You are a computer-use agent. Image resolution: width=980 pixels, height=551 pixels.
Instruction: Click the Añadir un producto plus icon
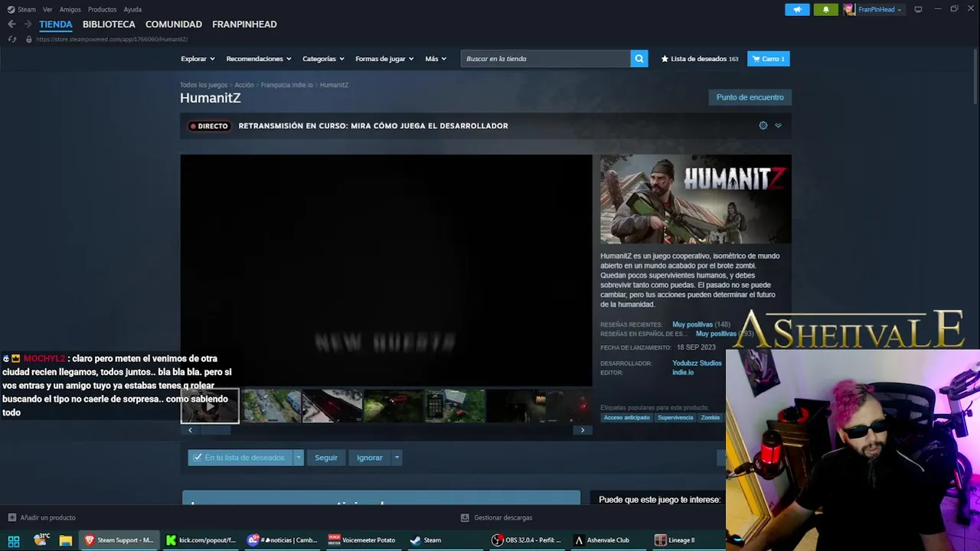11,517
